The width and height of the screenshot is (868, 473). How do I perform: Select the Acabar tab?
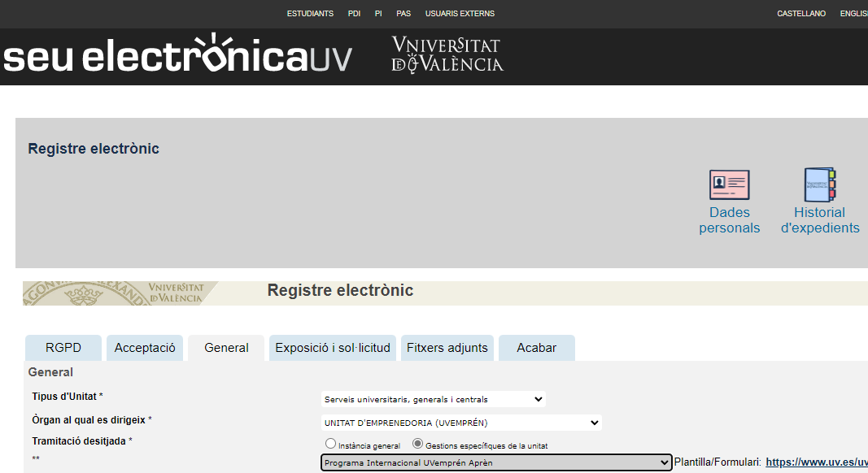coord(537,348)
